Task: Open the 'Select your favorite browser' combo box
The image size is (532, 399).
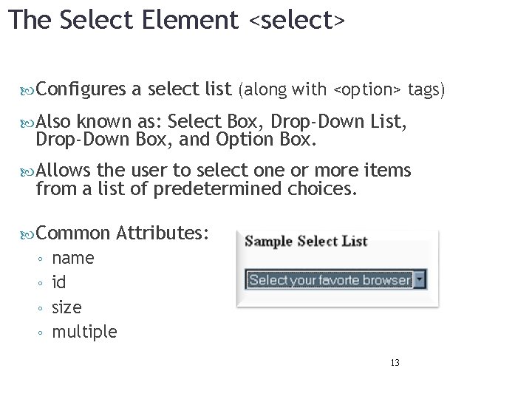Action: click(x=330, y=280)
